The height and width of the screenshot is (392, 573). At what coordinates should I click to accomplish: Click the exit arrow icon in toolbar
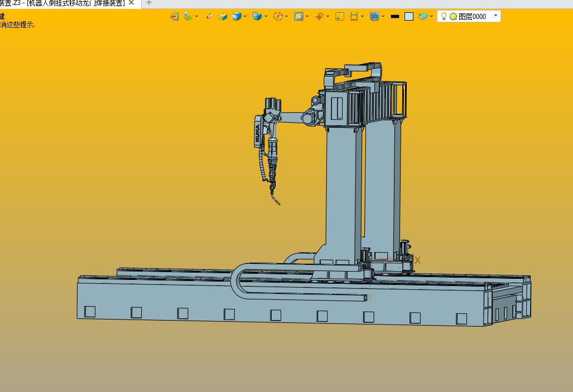pyautogui.click(x=174, y=16)
